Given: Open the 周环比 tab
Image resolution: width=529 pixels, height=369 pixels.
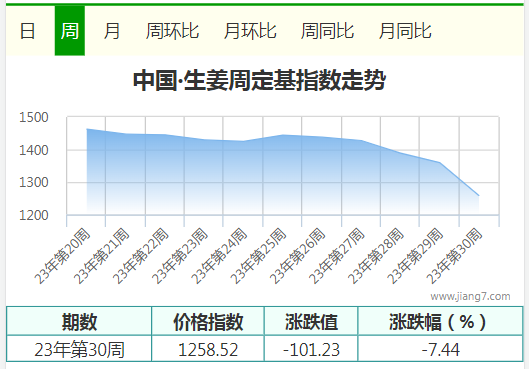Looking at the screenshot, I should click(172, 31).
